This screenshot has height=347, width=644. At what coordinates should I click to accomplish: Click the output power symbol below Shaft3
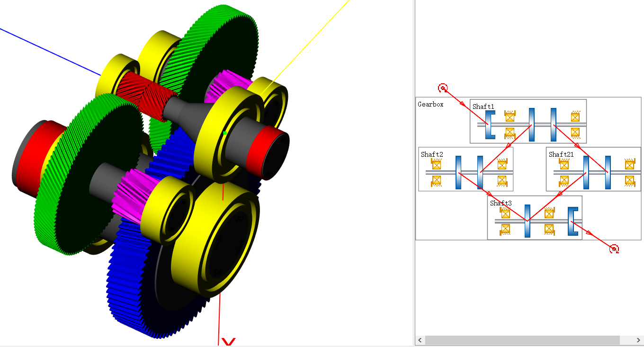[614, 249]
